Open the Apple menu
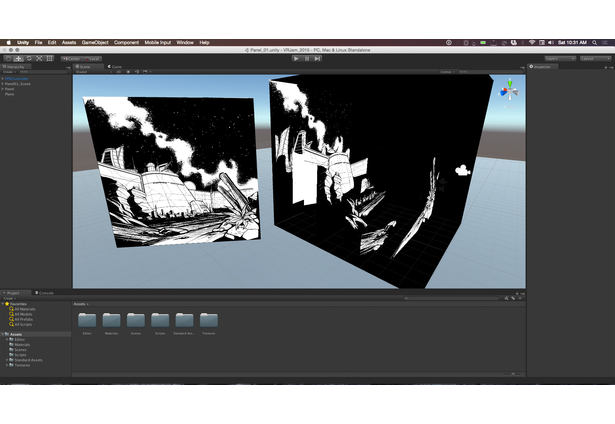This screenshot has height=424, width=615. tap(9, 42)
